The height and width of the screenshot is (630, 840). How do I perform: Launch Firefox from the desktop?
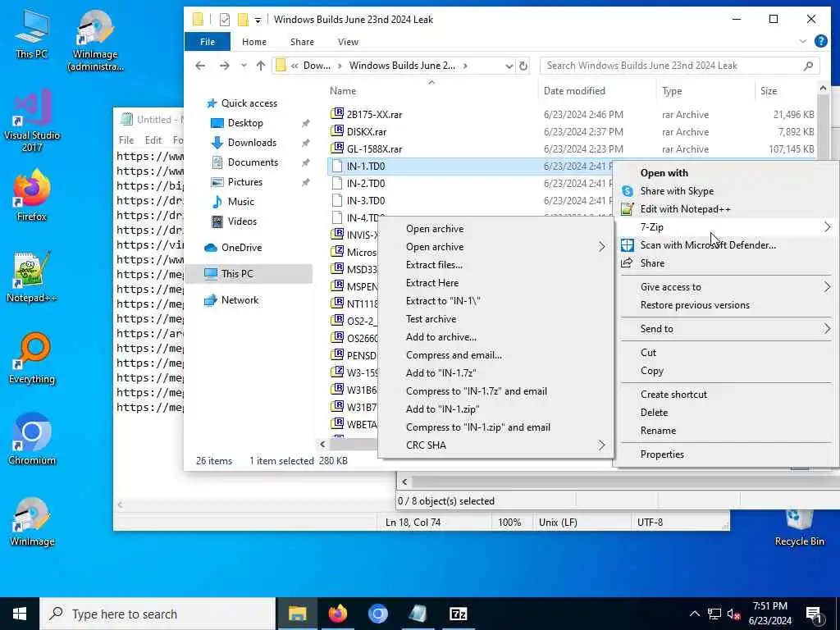[x=32, y=195]
